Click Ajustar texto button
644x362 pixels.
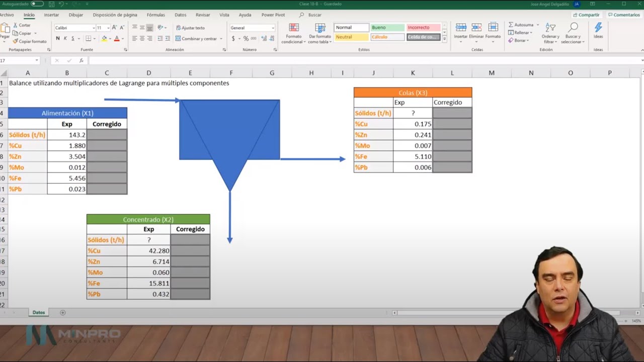click(x=190, y=28)
